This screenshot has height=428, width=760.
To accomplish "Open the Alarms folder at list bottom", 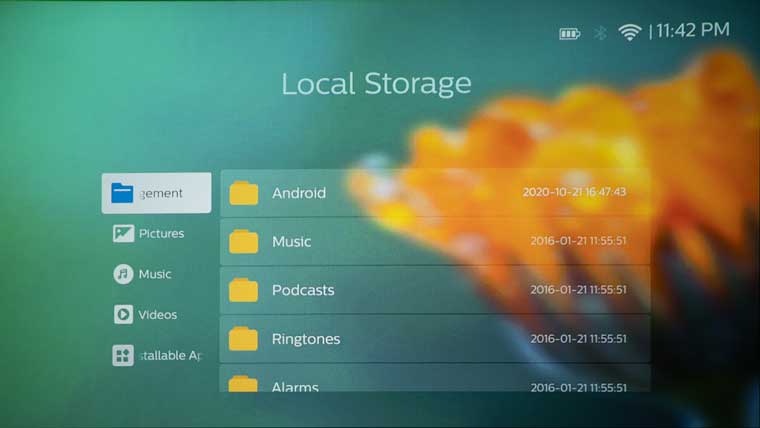I will pos(435,378).
